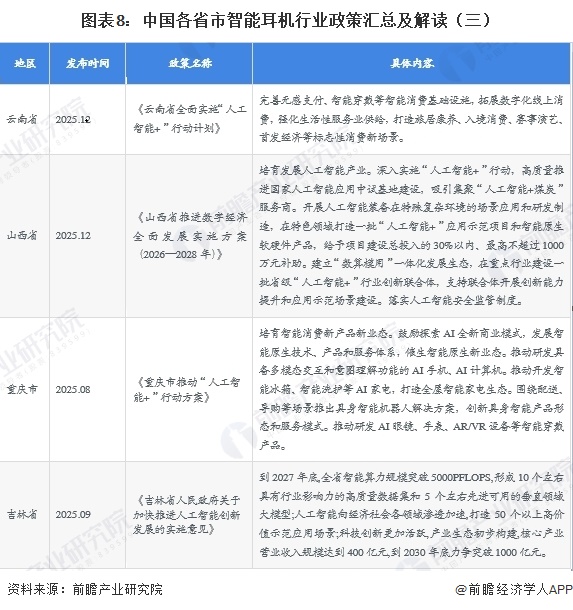Click the date '2025.09'

pos(73,515)
